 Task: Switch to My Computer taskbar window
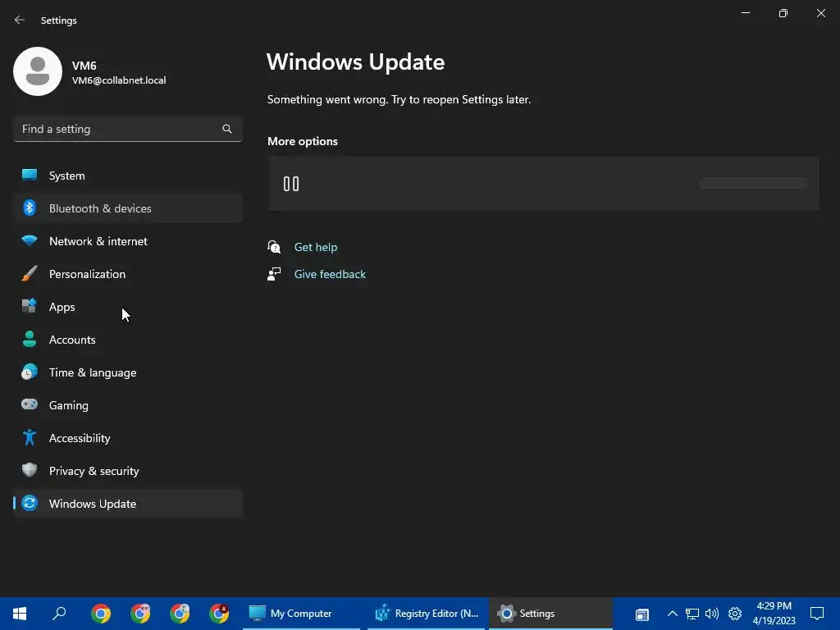[x=301, y=614]
